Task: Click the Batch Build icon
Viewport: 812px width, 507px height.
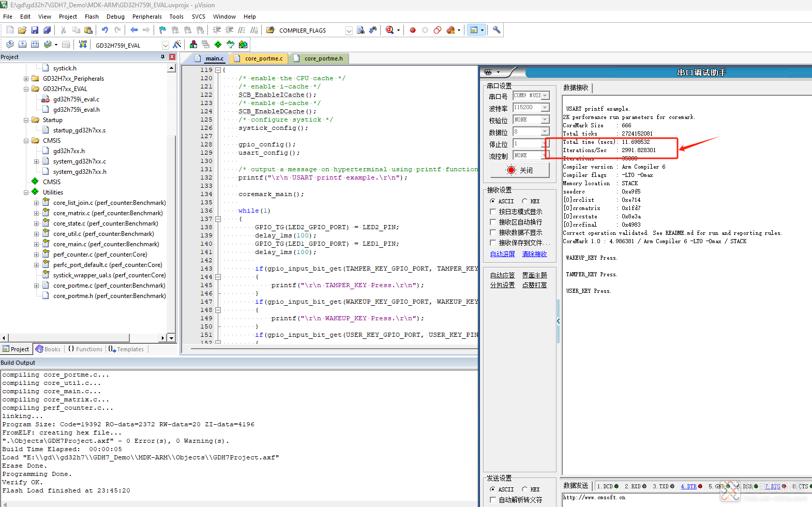Action: coord(48,44)
